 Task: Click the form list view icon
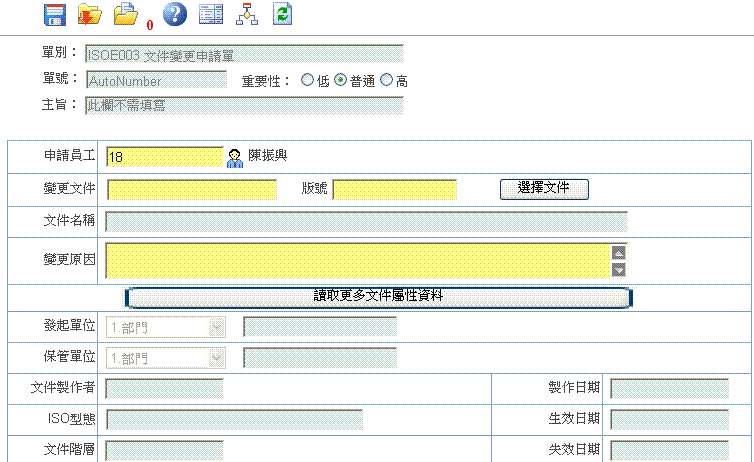tap(211, 14)
